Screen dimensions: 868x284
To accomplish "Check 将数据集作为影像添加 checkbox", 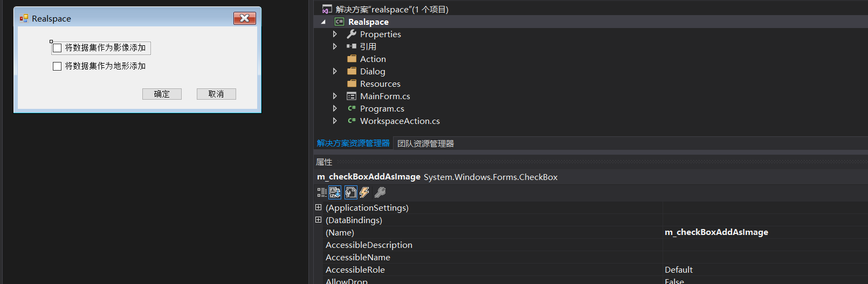I will point(57,48).
